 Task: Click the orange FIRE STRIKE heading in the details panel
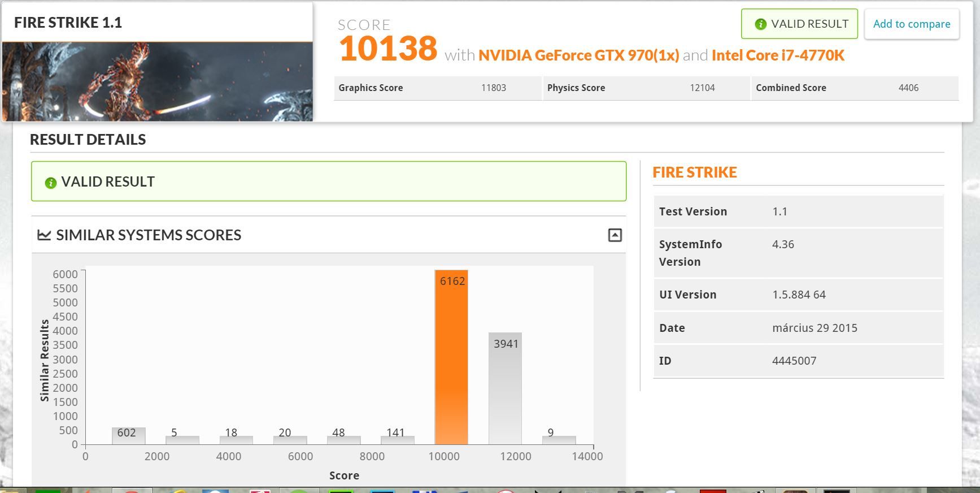[x=695, y=172]
